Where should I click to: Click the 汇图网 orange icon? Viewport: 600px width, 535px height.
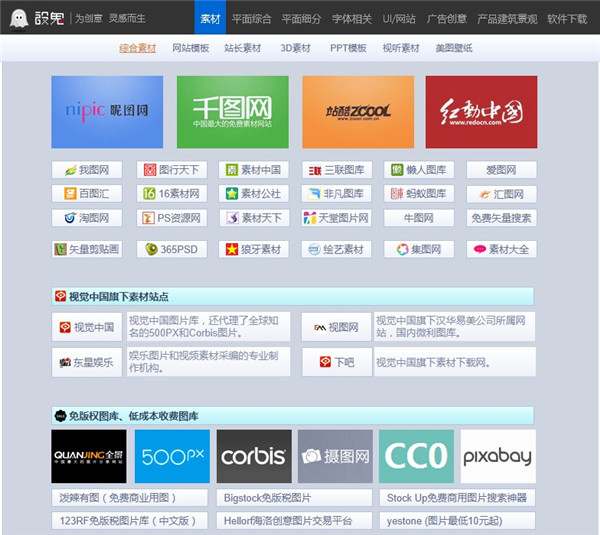(485, 194)
